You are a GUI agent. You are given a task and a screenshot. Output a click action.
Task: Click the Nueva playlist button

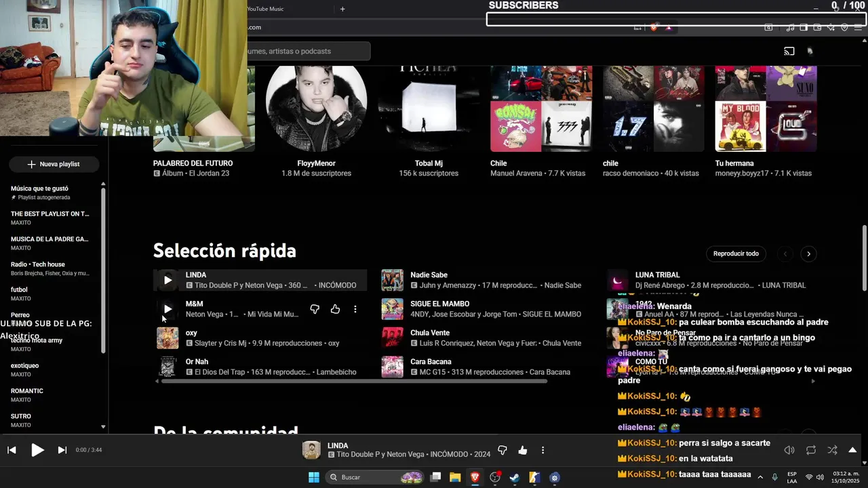pyautogui.click(x=54, y=164)
